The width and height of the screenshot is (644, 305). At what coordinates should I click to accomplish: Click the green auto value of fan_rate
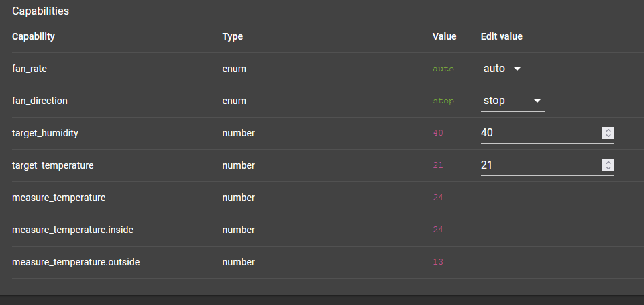point(443,69)
